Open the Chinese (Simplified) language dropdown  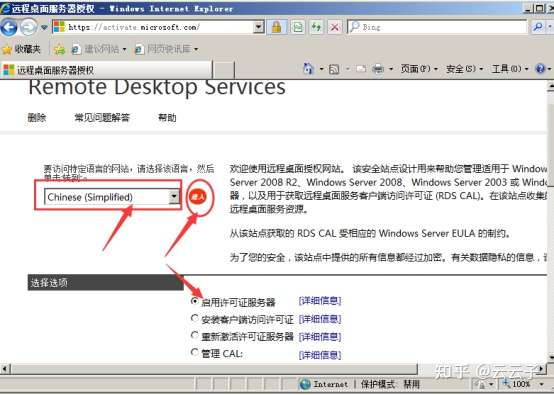pos(112,196)
